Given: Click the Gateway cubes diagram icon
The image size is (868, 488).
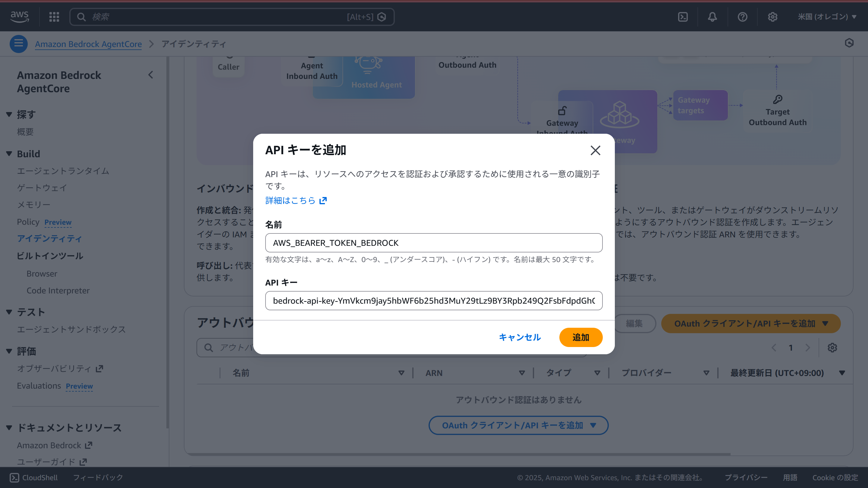Looking at the screenshot, I should tap(619, 114).
